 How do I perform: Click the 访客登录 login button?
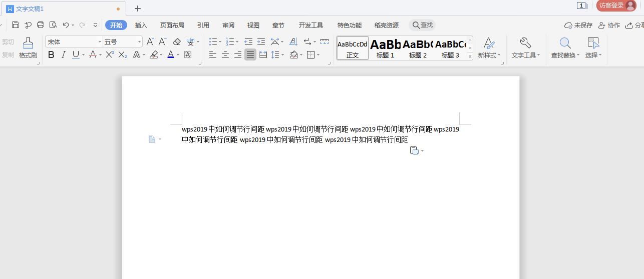tap(616, 5)
